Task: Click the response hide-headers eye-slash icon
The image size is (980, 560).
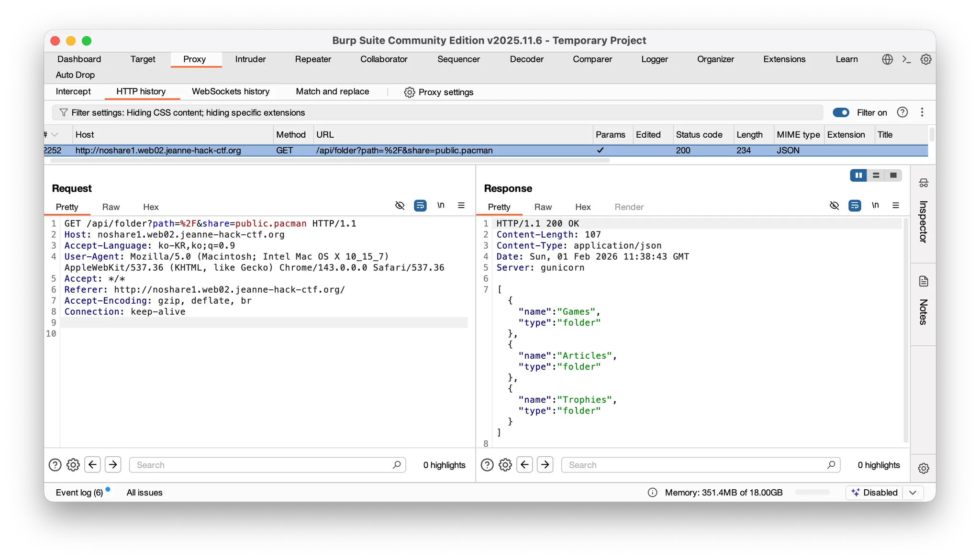Action: point(834,206)
